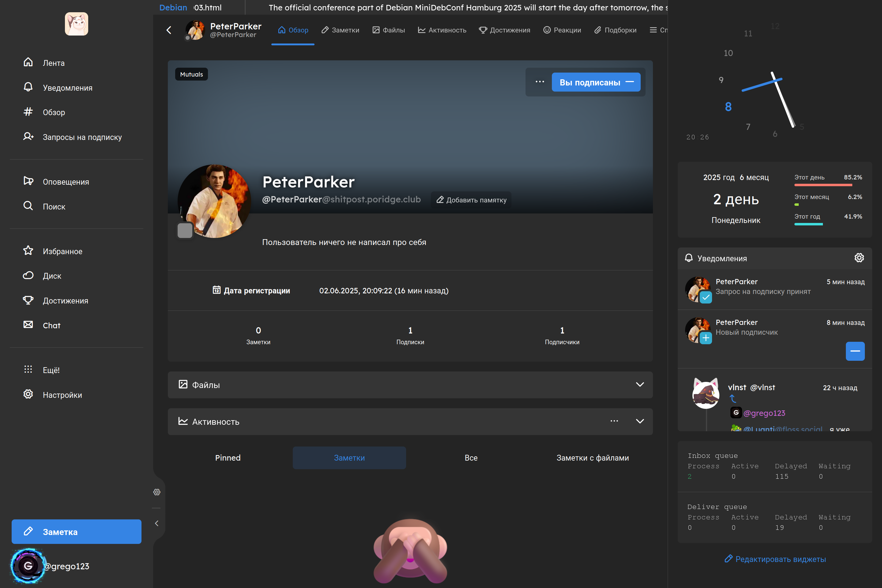Click the small gear icon beside sidebar
Screen dimensions: 882x588
click(x=157, y=492)
